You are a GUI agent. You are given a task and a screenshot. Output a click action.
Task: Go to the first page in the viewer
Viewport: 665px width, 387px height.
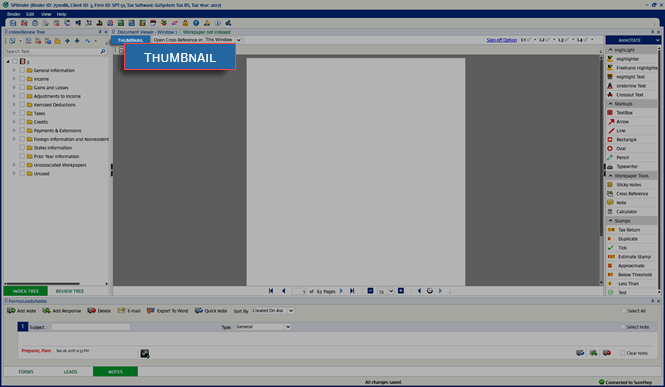pyautogui.click(x=271, y=291)
